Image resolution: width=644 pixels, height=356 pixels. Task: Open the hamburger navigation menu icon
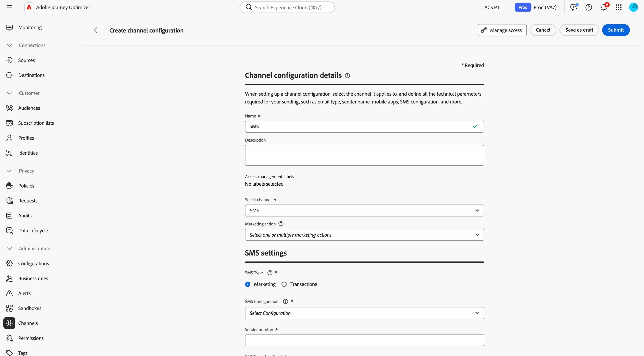click(9, 7)
